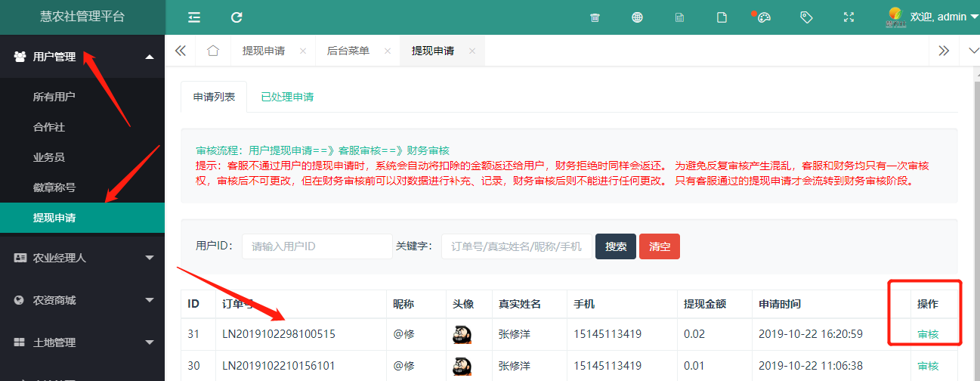The image size is (980, 381).
Task: Click user avatar in row LN2019102210156101
Action: (462, 366)
